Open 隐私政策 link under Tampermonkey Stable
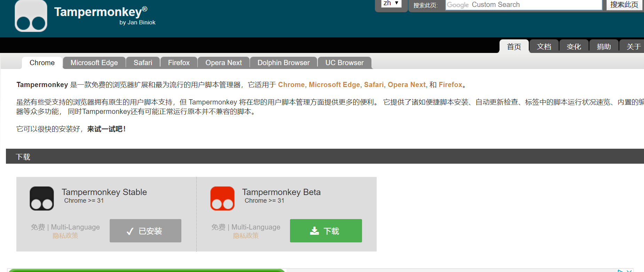The image size is (644, 272). click(65, 236)
